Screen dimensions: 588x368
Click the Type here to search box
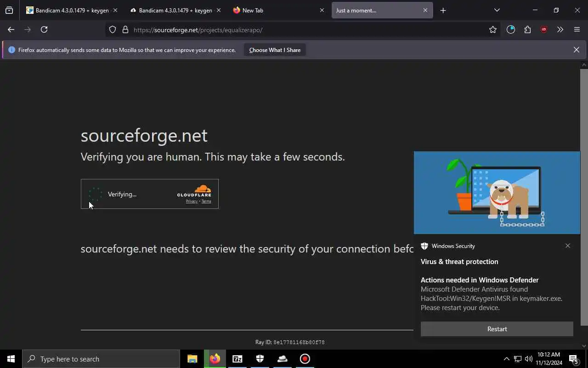(x=101, y=359)
